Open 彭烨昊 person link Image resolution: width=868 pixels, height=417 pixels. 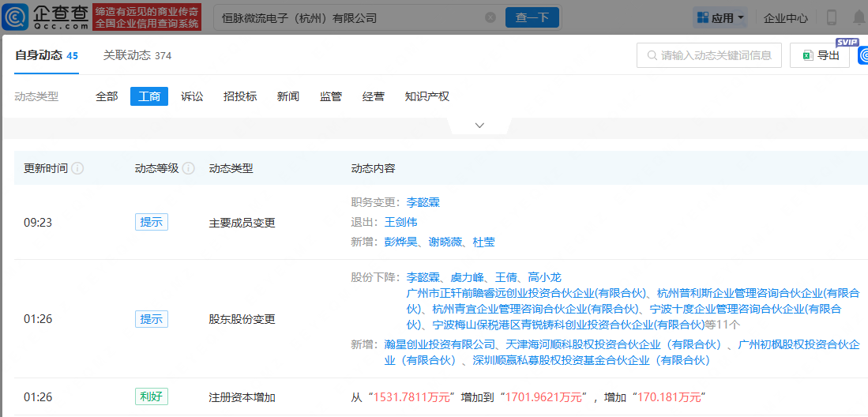(x=400, y=242)
